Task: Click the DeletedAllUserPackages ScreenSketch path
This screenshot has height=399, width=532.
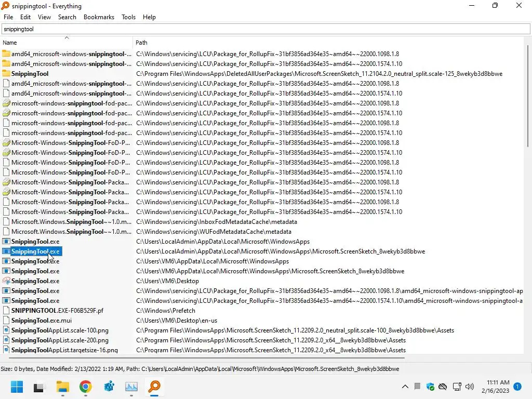Action: [320, 74]
